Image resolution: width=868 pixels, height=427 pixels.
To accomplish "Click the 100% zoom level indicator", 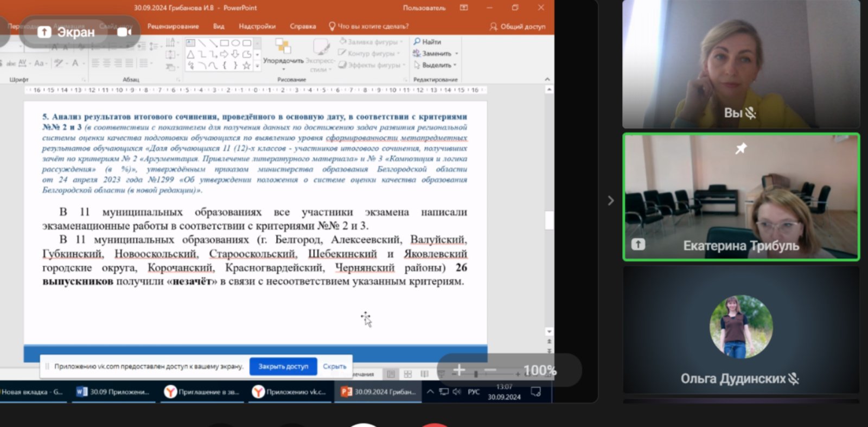I will (x=540, y=371).
